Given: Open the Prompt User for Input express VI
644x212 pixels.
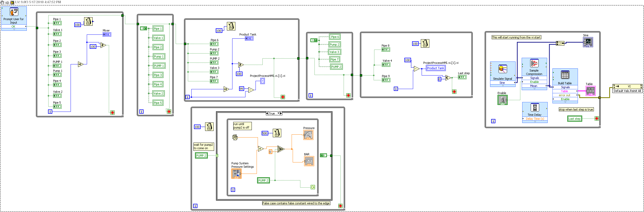Looking at the screenshot, I should 14,12.
